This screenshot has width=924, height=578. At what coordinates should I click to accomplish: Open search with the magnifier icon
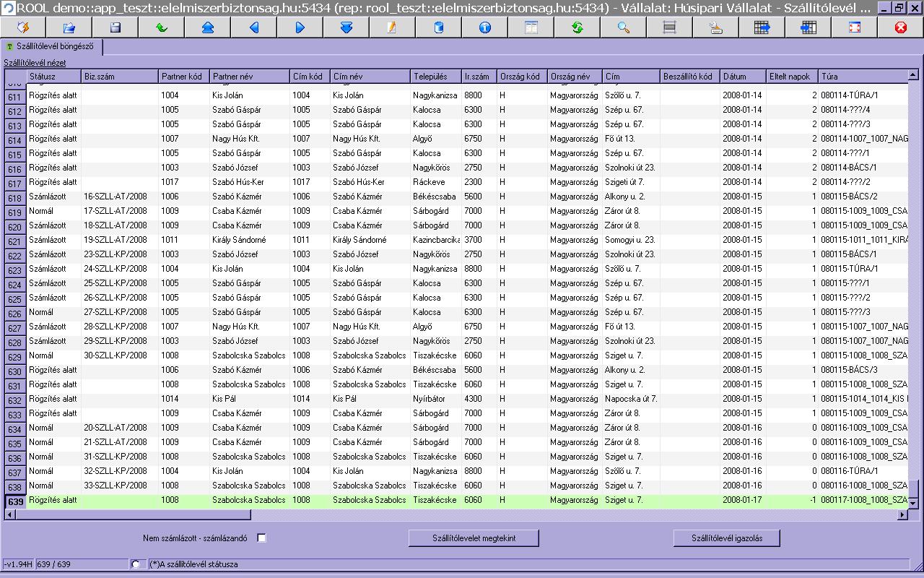[x=623, y=27]
